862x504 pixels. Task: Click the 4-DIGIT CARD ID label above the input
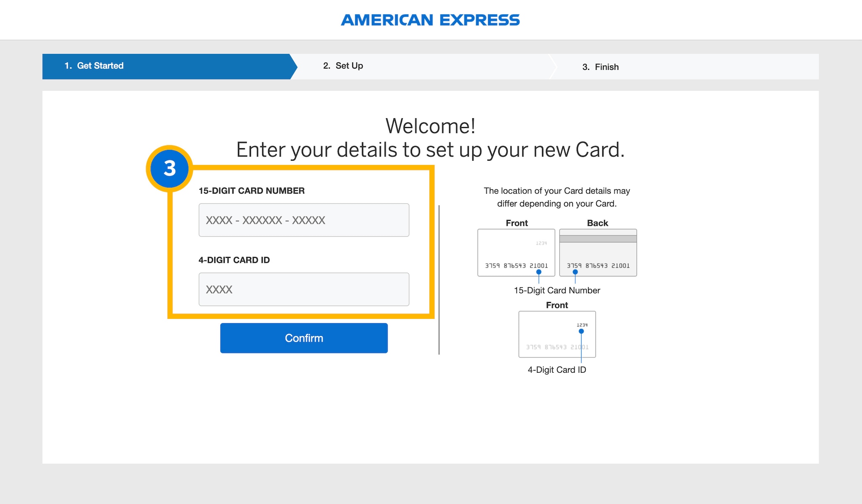click(x=234, y=260)
